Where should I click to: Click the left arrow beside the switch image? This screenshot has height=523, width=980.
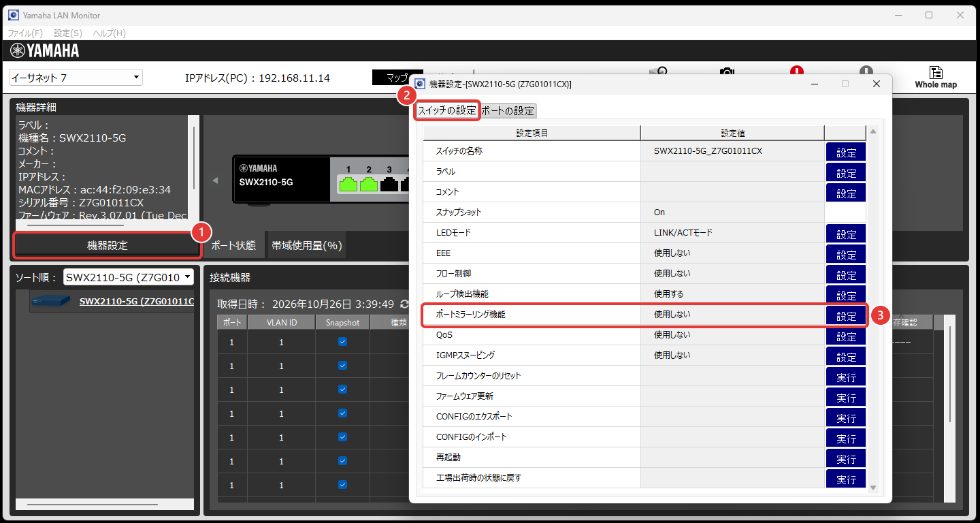(216, 180)
